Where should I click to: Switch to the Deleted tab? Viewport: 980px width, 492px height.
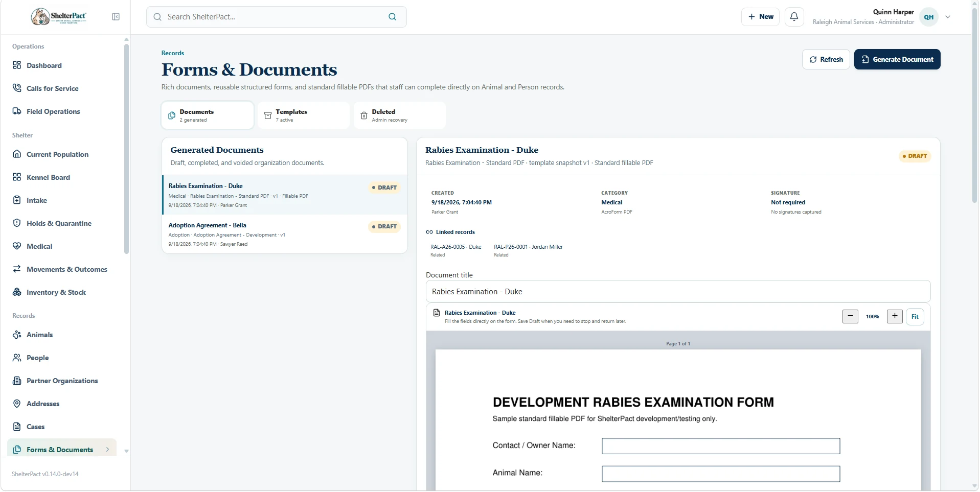[400, 115]
